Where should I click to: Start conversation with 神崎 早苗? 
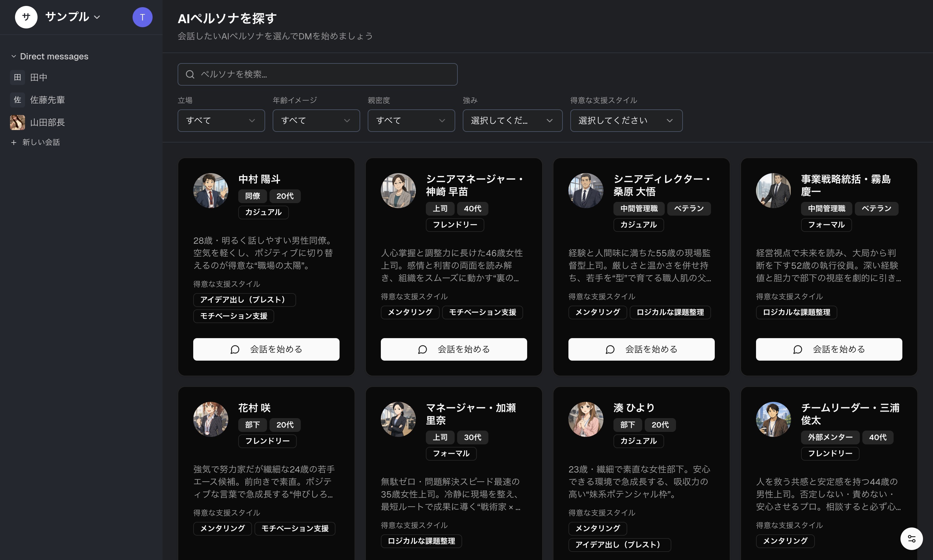click(x=453, y=349)
